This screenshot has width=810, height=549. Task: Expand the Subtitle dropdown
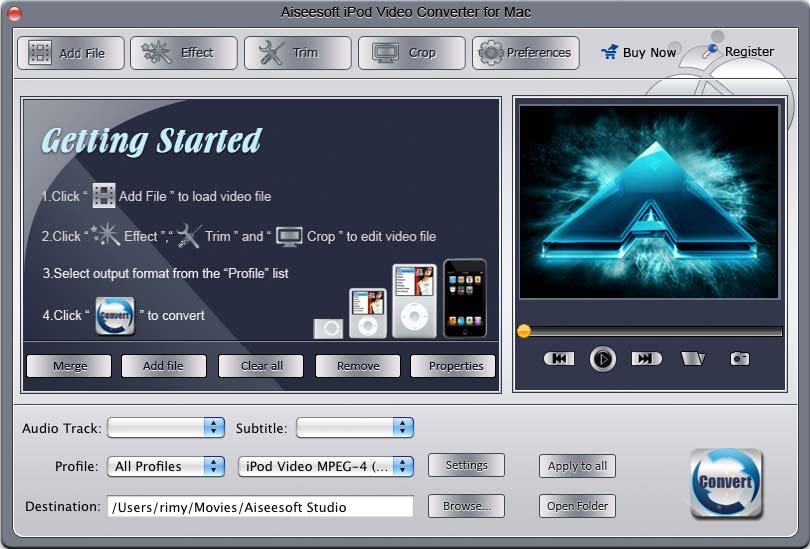355,428
